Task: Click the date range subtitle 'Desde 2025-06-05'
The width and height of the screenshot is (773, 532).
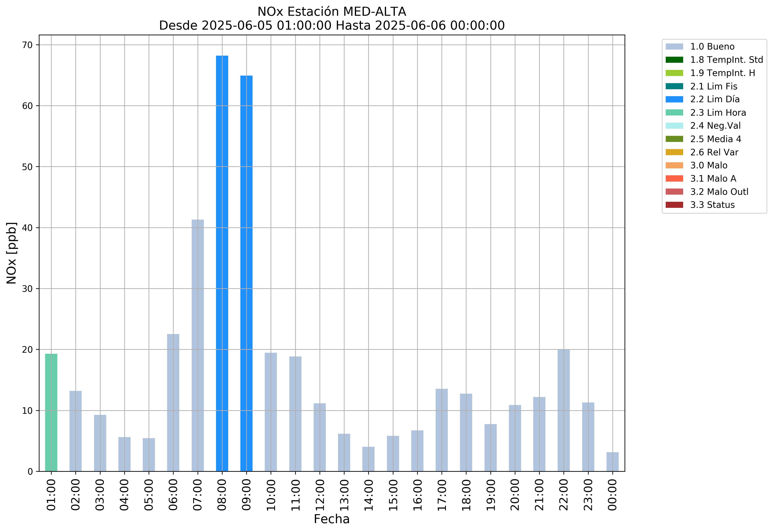Action: pyautogui.click(x=245, y=26)
